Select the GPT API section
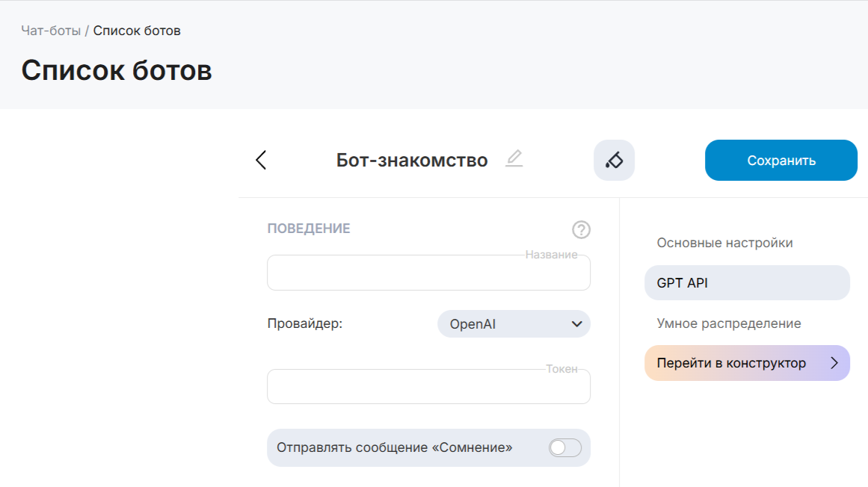This screenshot has width=868, height=487. tap(746, 283)
